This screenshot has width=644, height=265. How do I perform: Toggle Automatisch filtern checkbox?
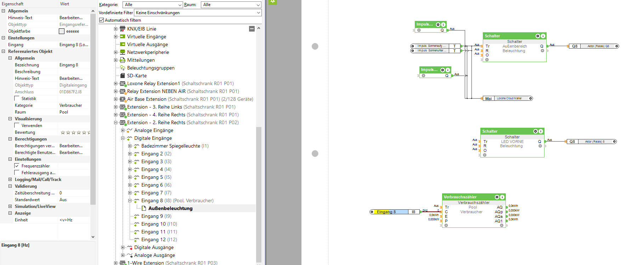click(x=101, y=20)
